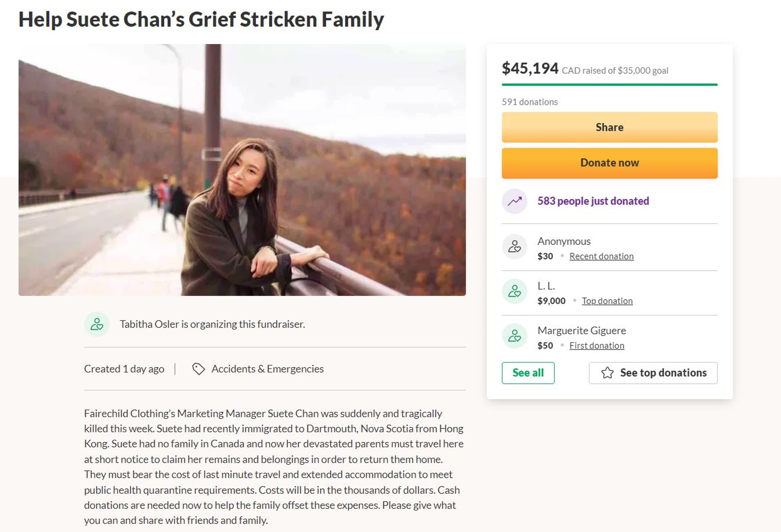Click the Accidents & Emergencies category link
The height and width of the screenshot is (532, 781).
click(267, 369)
